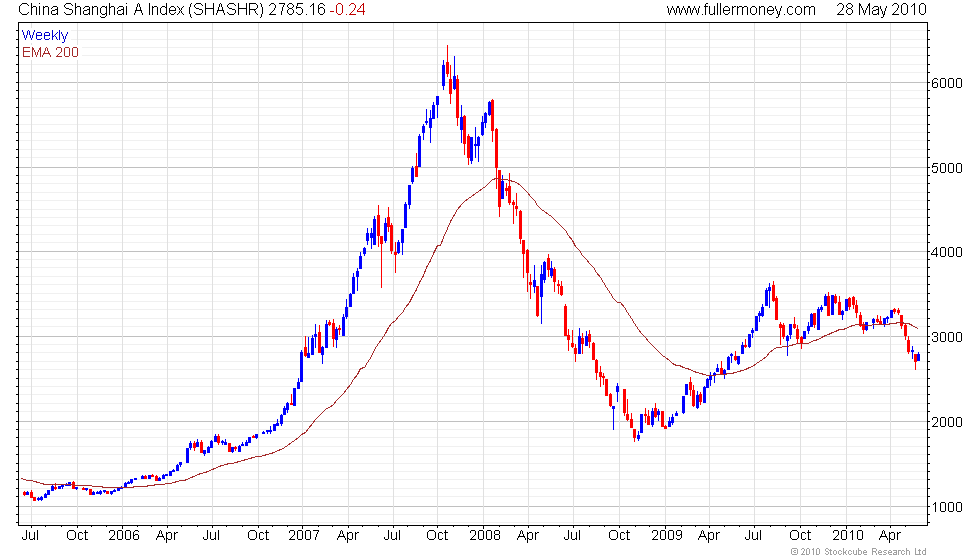The image size is (980, 560).
Task: Click the 'Oct' label just before 2008
Action: click(x=437, y=536)
